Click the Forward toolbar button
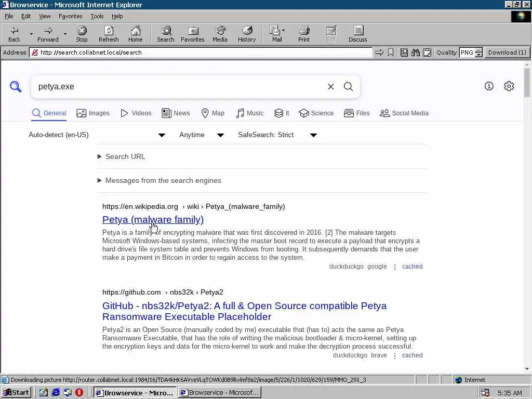Viewport: 532px width, 399px height. [48, 34]
